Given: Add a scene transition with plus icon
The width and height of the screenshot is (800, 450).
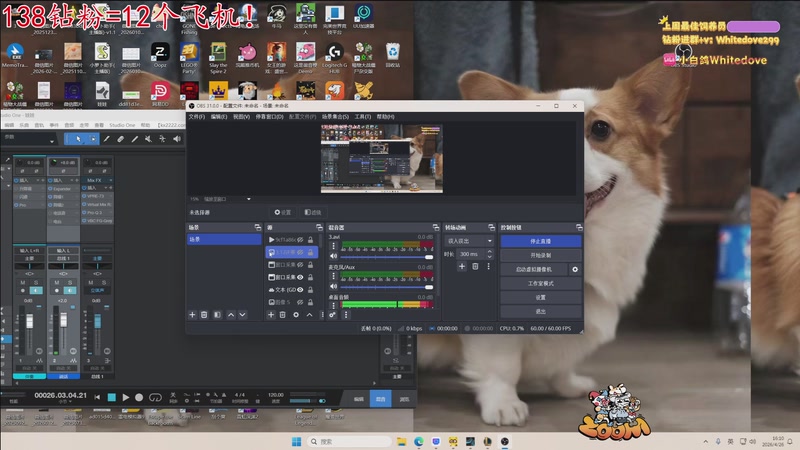Looking at the screenshot, I should (462, 266).
